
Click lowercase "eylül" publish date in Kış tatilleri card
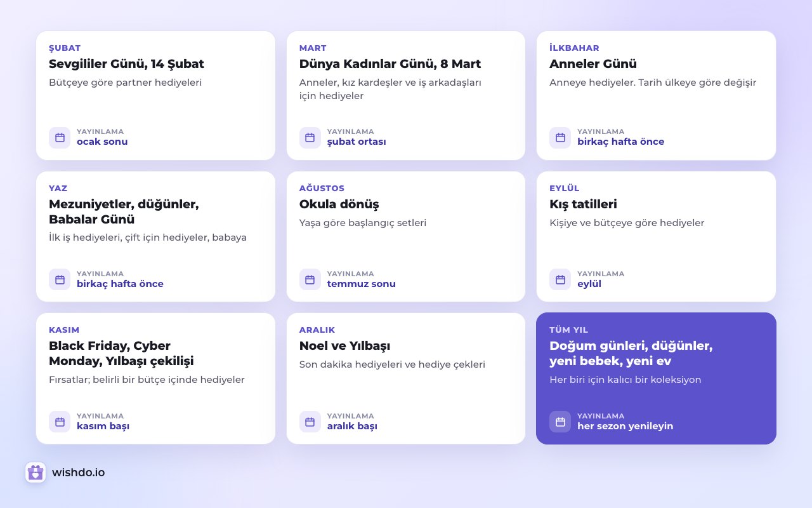tap(589, 284)
